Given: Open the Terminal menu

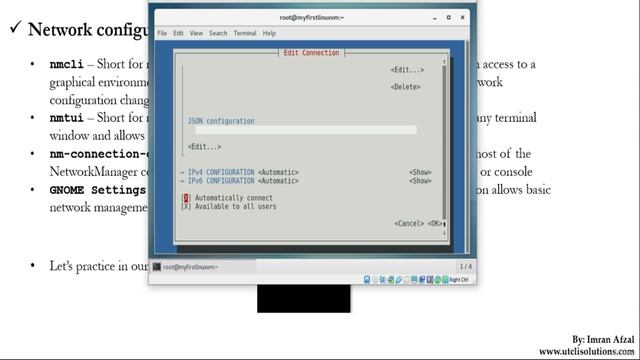Looking at the screenshot, I should 245,33.
